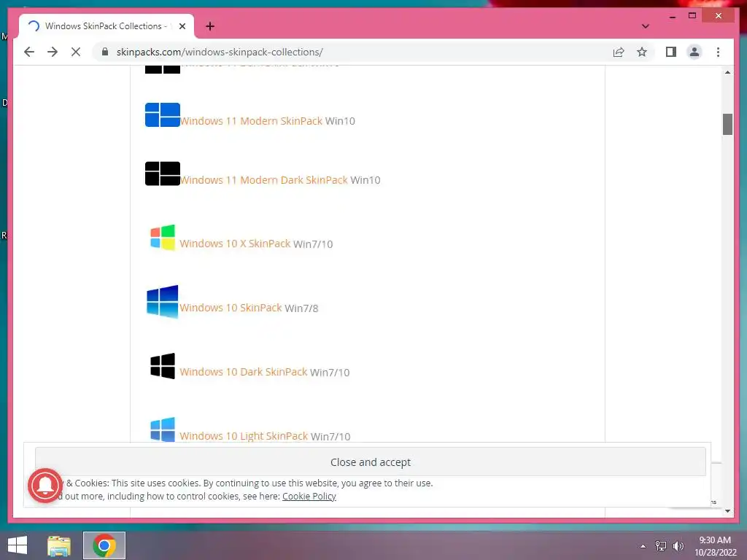Click Chrome icon in taskbar
Viewport: 747px width, 560px height.
[104, 545]
